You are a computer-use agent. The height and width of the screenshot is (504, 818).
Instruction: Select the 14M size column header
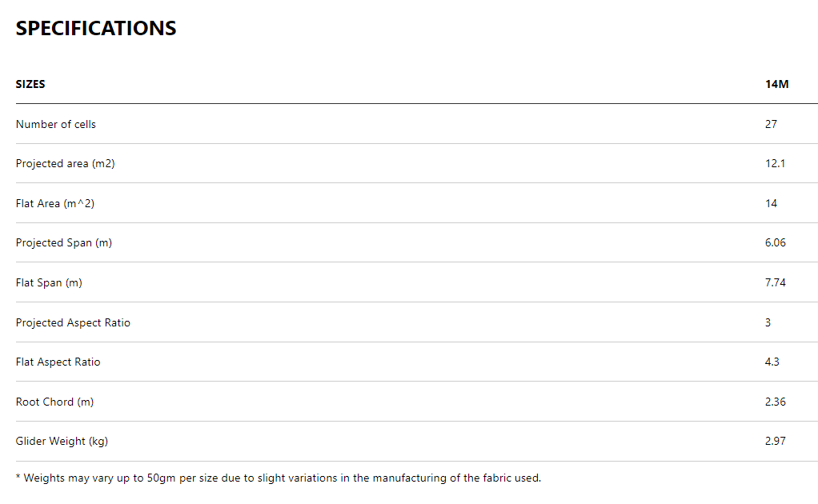[x=776, y=84]
